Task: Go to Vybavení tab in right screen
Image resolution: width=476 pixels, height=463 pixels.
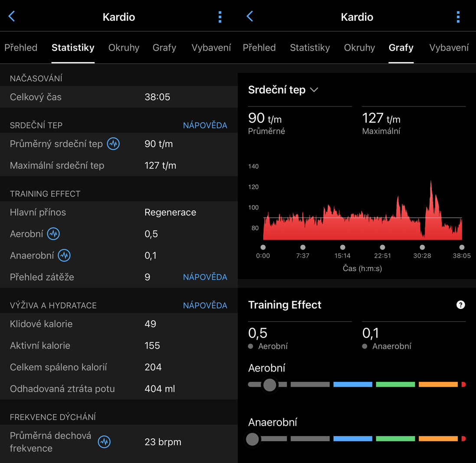Action: (x=449, y=48)
